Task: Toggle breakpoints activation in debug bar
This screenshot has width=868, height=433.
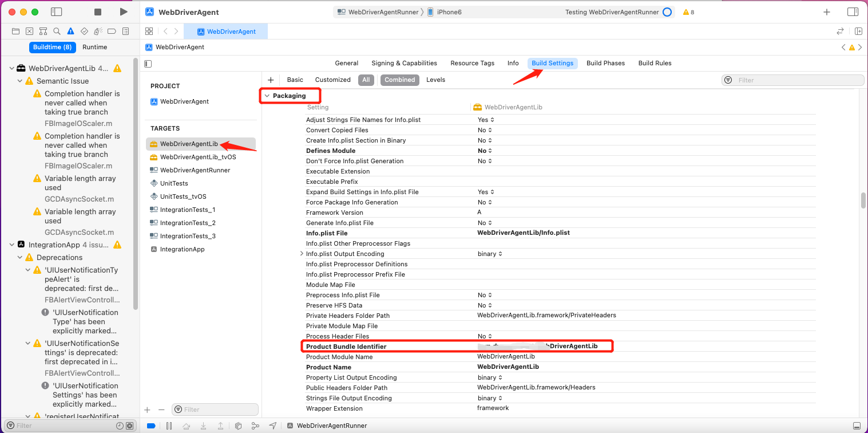Action: click(x=151, y=426)
